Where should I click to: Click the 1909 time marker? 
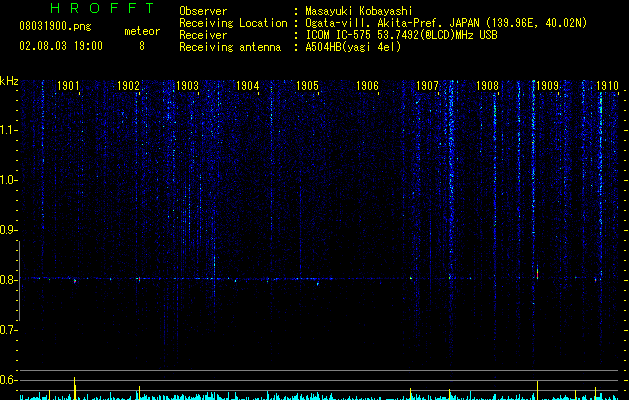[x=548, y=86]
